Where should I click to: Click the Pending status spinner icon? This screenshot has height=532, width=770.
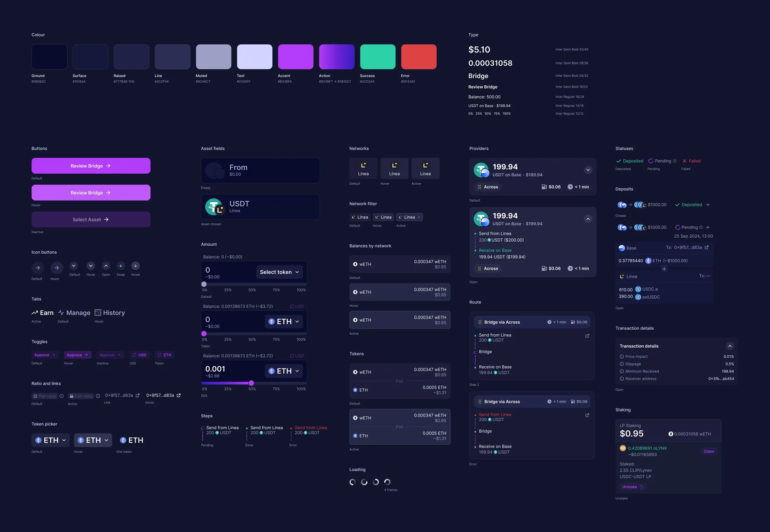(x=651, y=161)
